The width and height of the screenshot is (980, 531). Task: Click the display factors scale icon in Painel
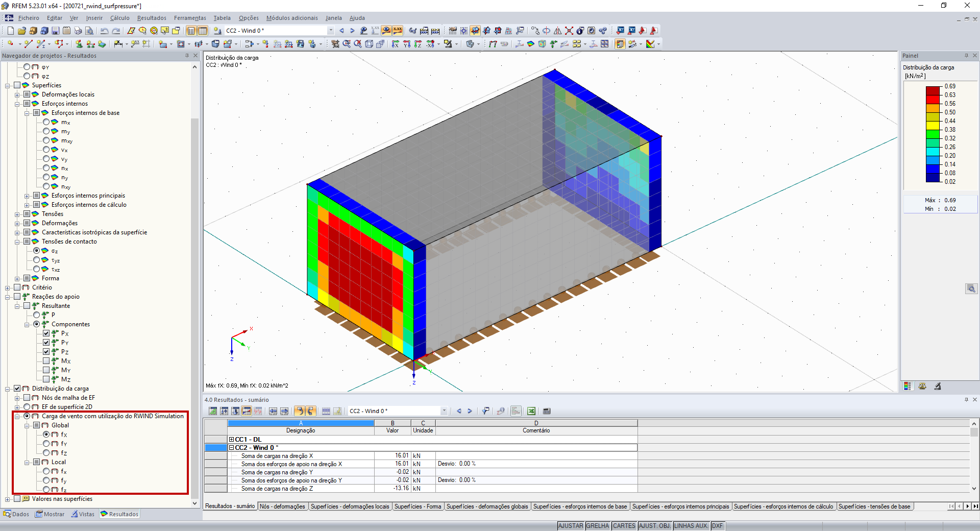[x=922, y=387]
